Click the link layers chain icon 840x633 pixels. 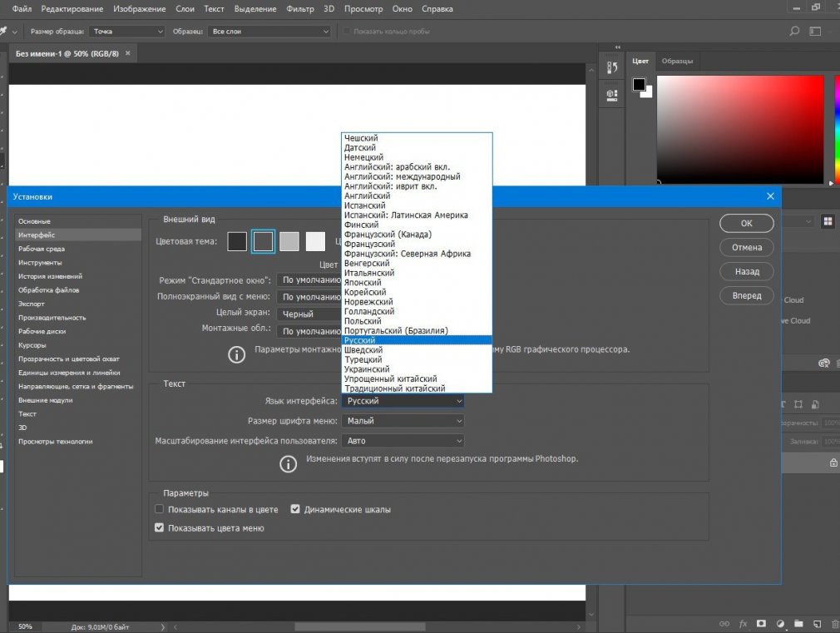[x=724, y=624]
